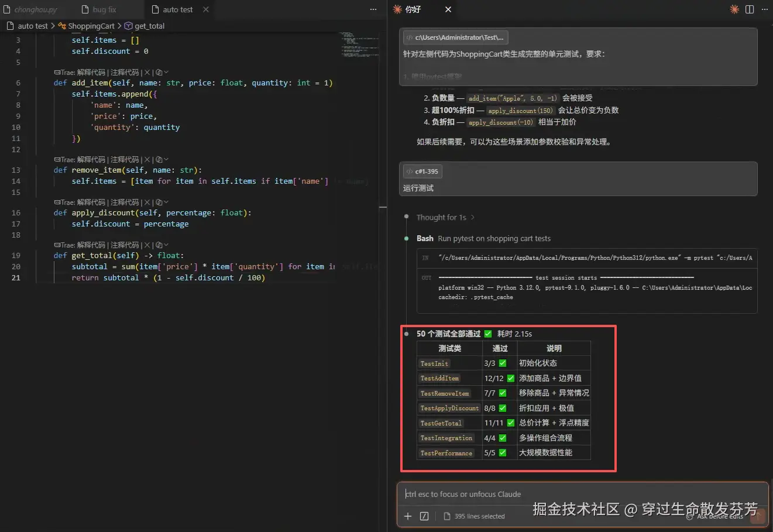Click the file icon in auto test breadcrumb
773x532 pixels.
10,26
